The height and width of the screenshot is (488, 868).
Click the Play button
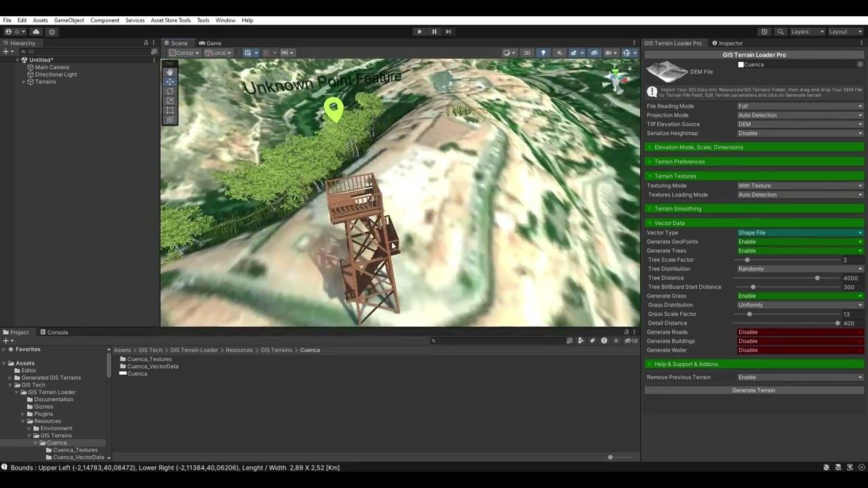click(419, 31)
